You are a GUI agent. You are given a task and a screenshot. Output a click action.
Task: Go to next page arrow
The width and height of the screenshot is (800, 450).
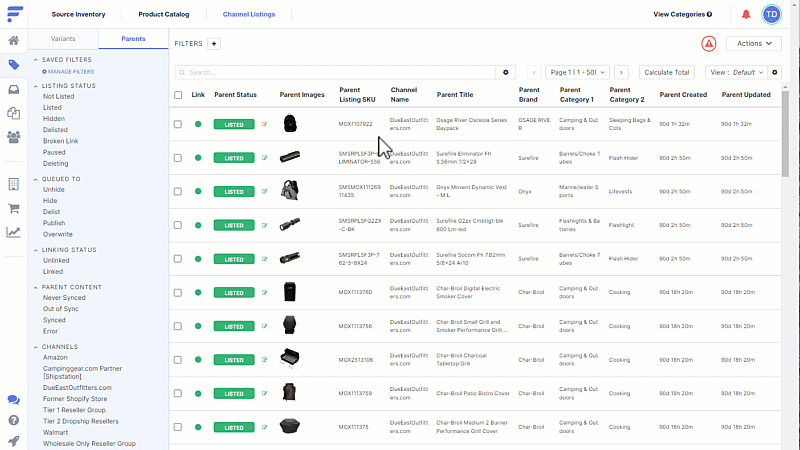tap(621, 72)
